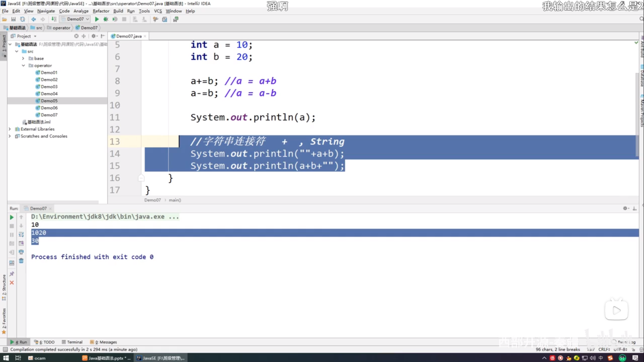
Task: Open Demo01 file in project tree
Action: (x=49, y=73)
